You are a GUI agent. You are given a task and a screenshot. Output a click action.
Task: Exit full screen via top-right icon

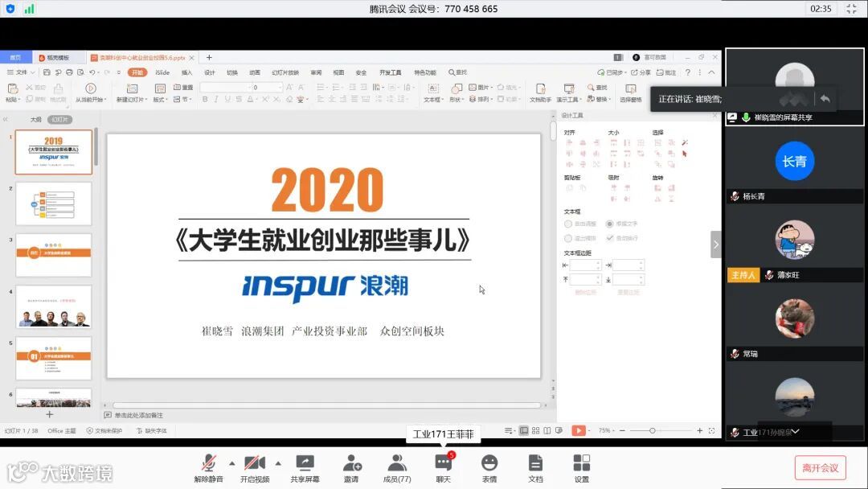(x=851, y=8)
